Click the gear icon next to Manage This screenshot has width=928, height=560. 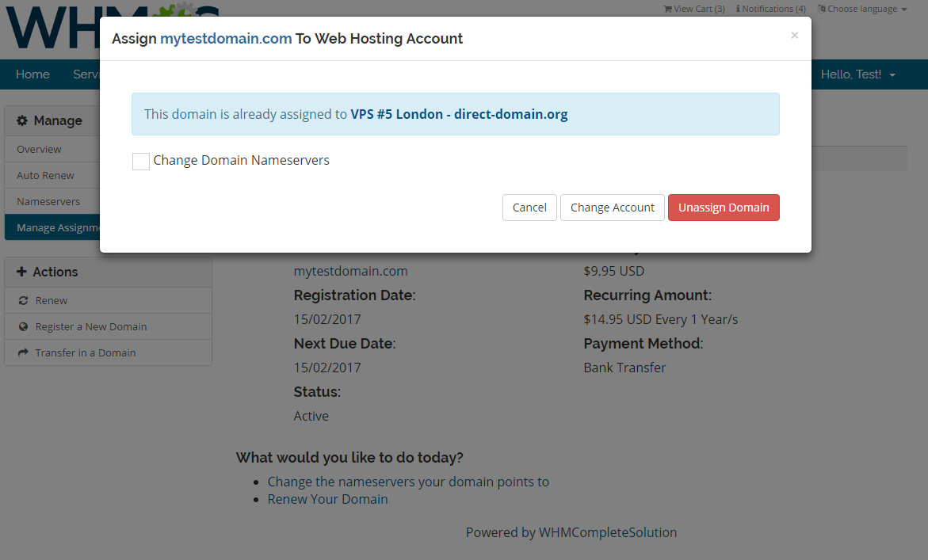pos(24,120)
